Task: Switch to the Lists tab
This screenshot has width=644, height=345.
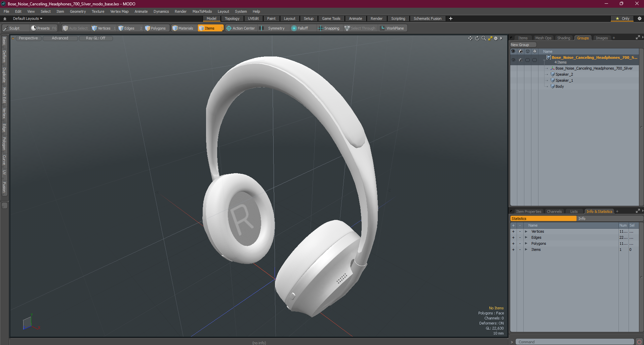Action: pos(574,212)
